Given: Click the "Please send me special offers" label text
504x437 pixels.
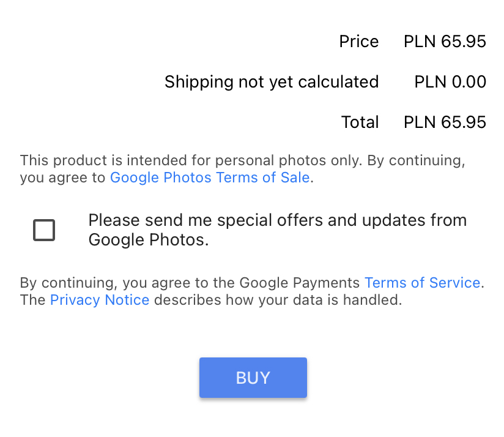Looking at the screenshot, I should tap(277, 220).
